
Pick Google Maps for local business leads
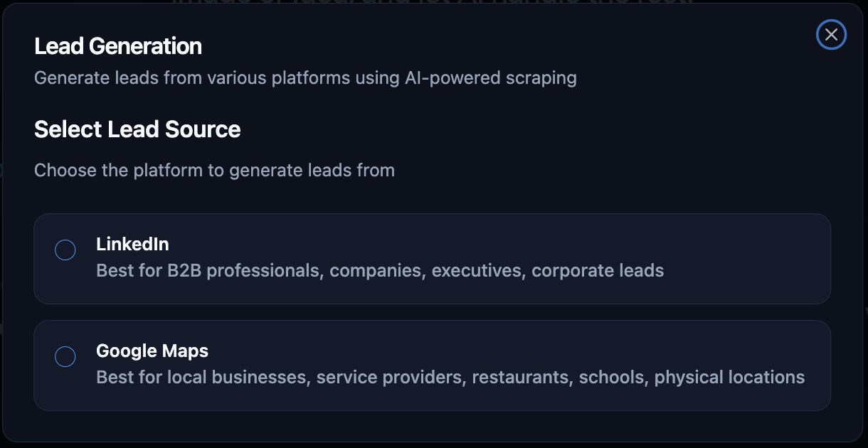pyautogui.click(x=432, y=365)
